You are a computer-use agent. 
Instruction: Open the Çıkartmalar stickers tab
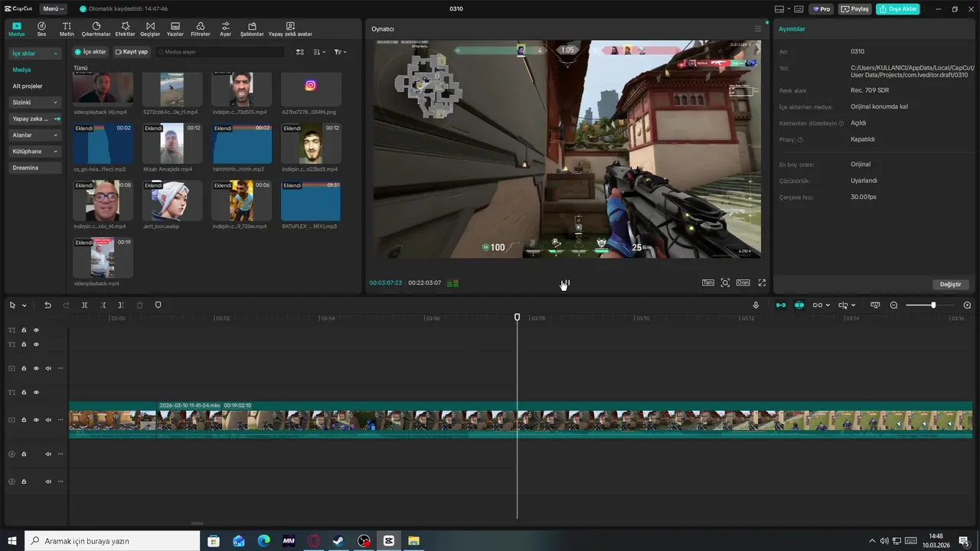[96, 29]
